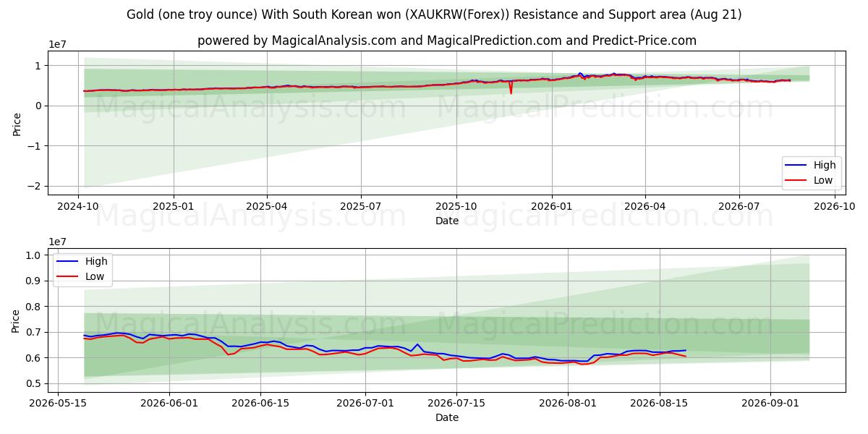Click the top chart 'Date' axis label
This screenshot has width=868, height=434.
447,221
